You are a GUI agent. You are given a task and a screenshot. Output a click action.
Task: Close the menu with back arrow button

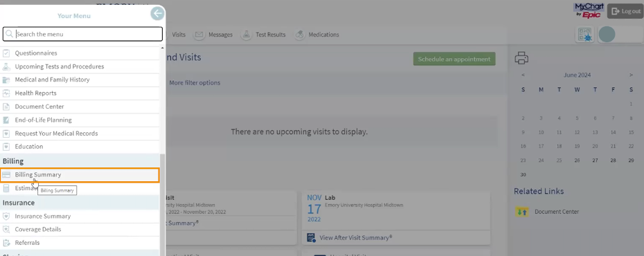tap(157, 14)
